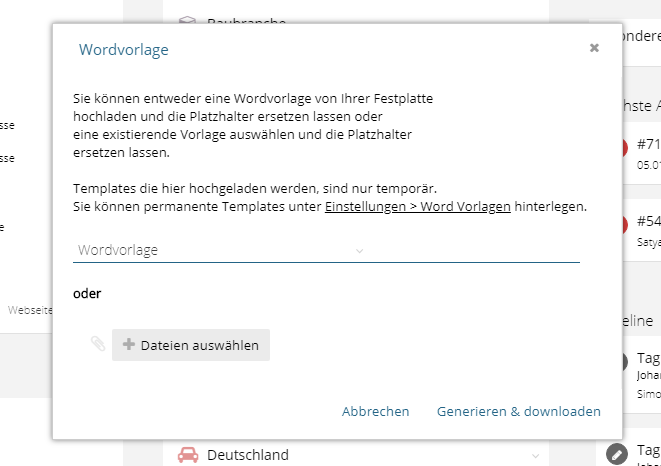Click the red car icon beside Deutschland
Screen dimensions: 661x466
(188, 455)
